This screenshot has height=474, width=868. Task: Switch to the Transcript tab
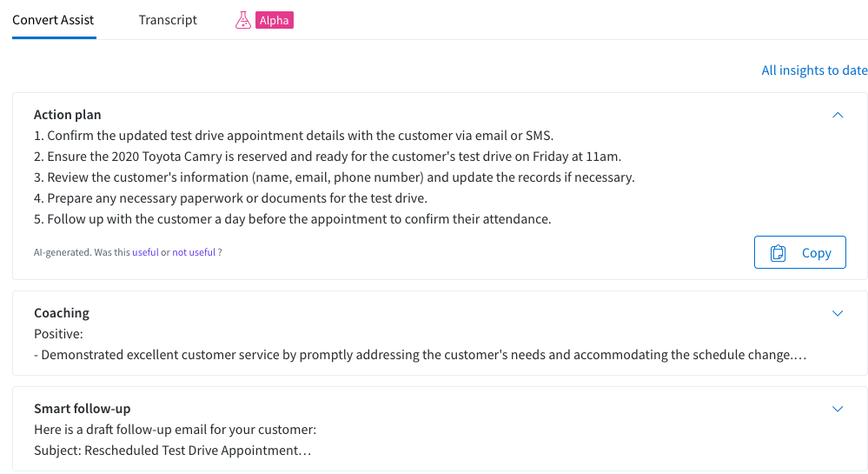point(168,20)
